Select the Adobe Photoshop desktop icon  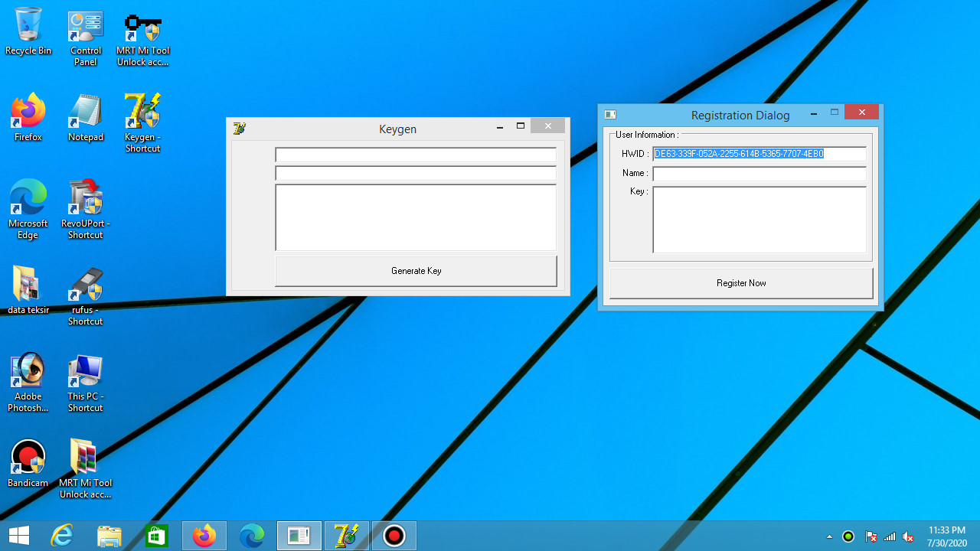pos(28,383)
